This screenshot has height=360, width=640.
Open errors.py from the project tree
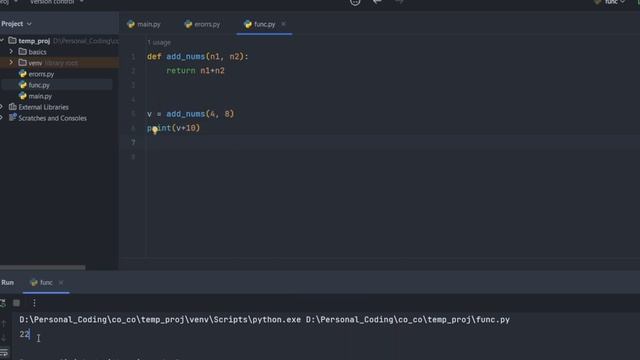(x=41, y=74)
